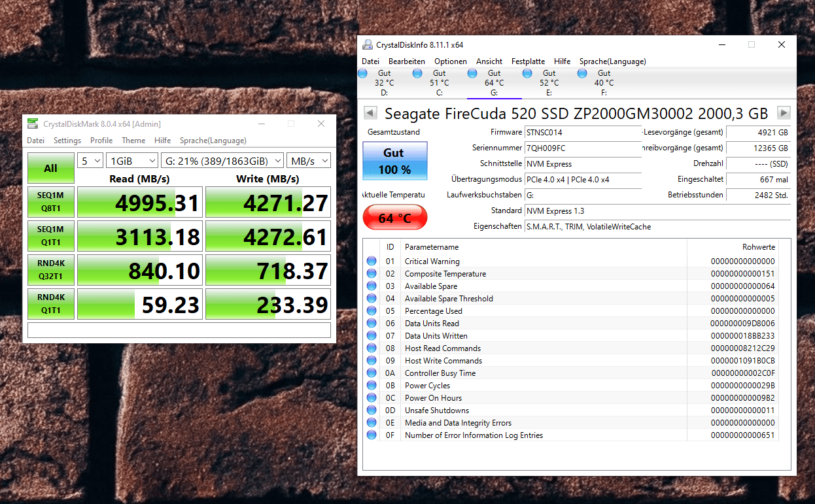This screenshot has height=504, width=815.
Task: Click status icon of Data Units Written row
Action: (372, 336)
